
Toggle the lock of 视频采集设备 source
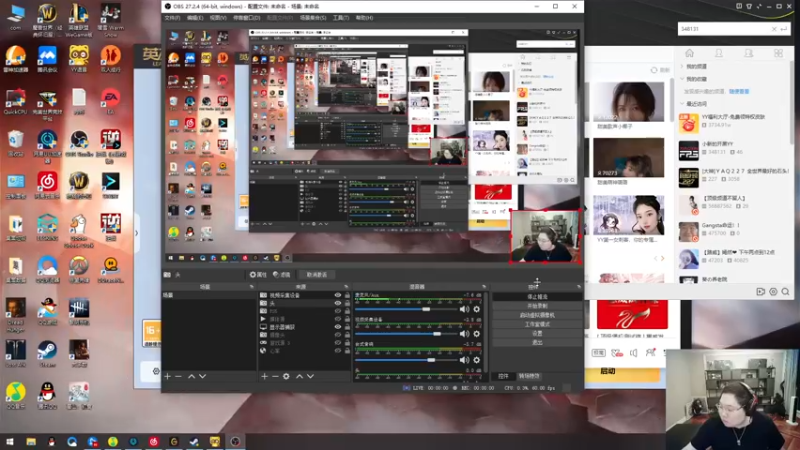347,295
